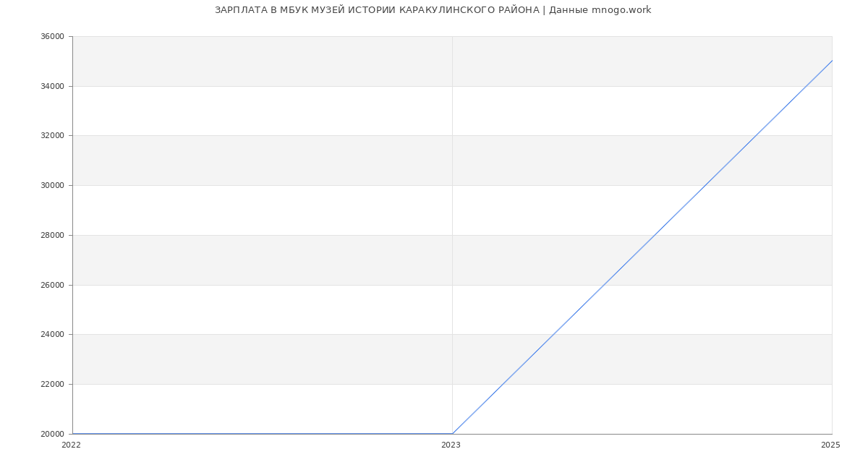Image resolution: width=868 pixels, height=470 pixels.
Task: Click the 2023 x-axis label
Action: click(451, 445)
